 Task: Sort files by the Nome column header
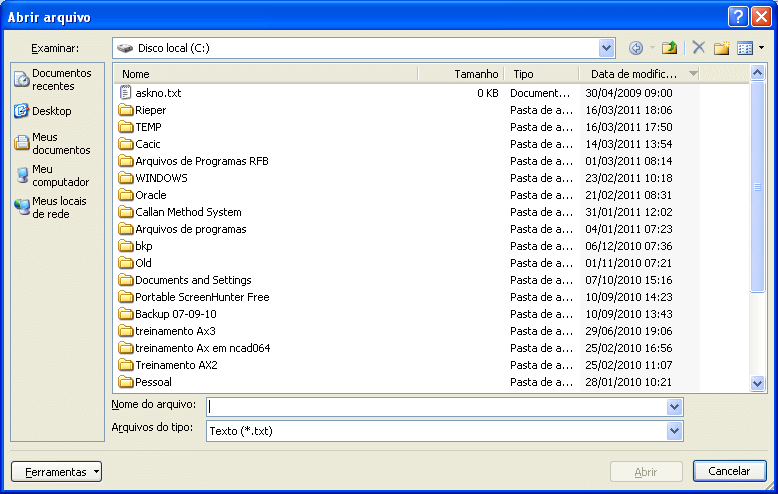click(x=264, y=74)
